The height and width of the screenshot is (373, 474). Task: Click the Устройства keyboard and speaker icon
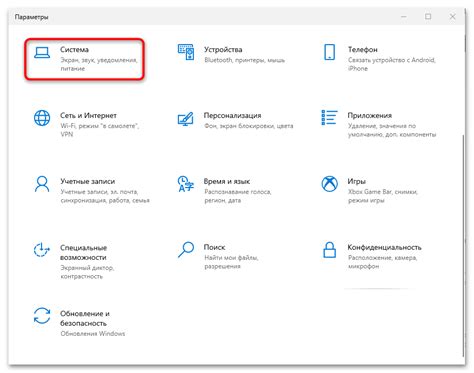186,52
